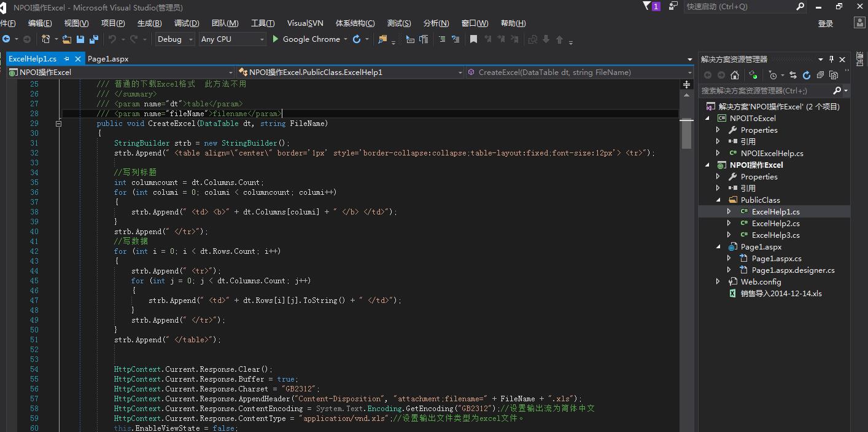The height and width of the screenshot is (432, 868).
Task: Refresh Solution Explorer with the blue arrow
Action: point(807,75)
